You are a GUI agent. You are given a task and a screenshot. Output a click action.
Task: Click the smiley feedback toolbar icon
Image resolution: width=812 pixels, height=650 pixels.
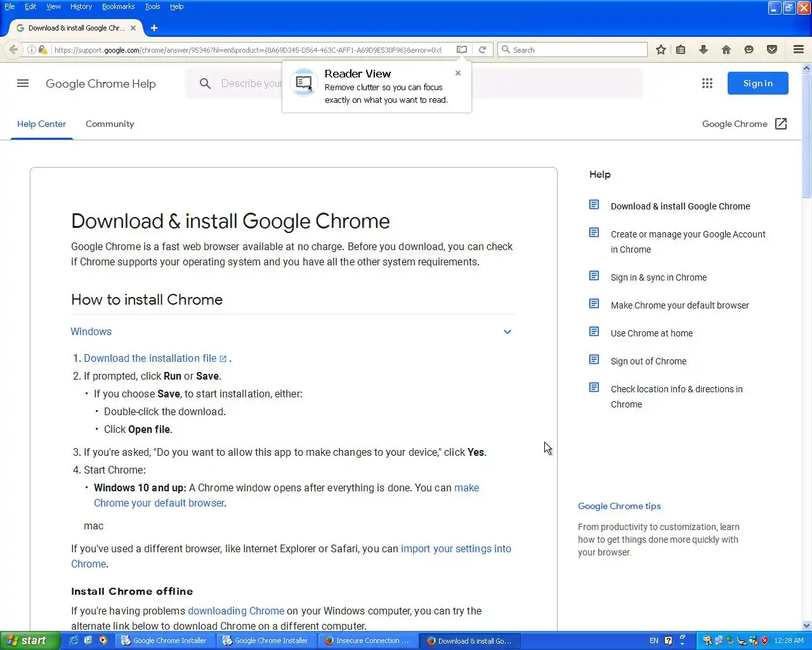click(749, 50)
